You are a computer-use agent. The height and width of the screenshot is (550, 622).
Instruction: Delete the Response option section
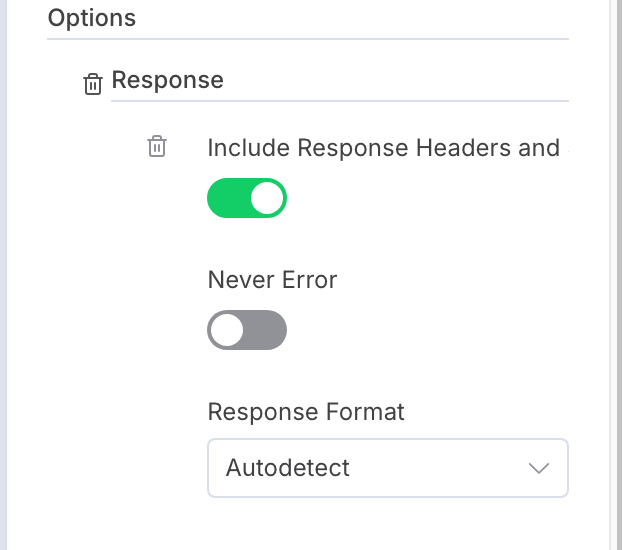92,84
